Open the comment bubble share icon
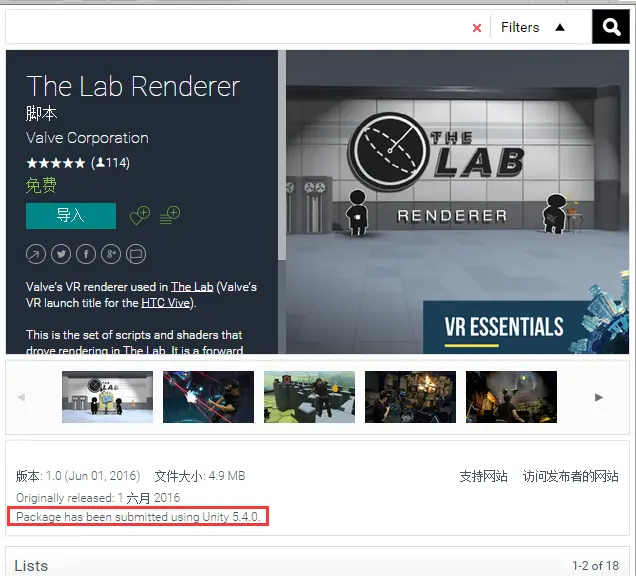 pyautogui.click(x=136, y=254)
